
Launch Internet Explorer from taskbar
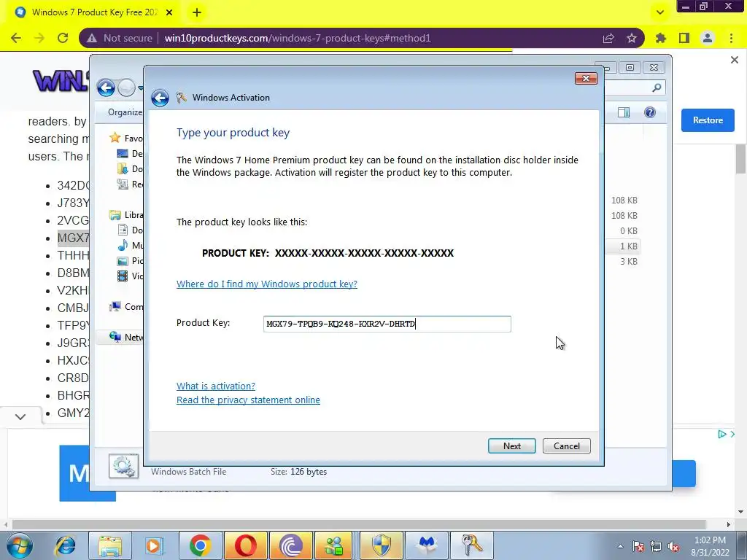[x=65, y=545]
